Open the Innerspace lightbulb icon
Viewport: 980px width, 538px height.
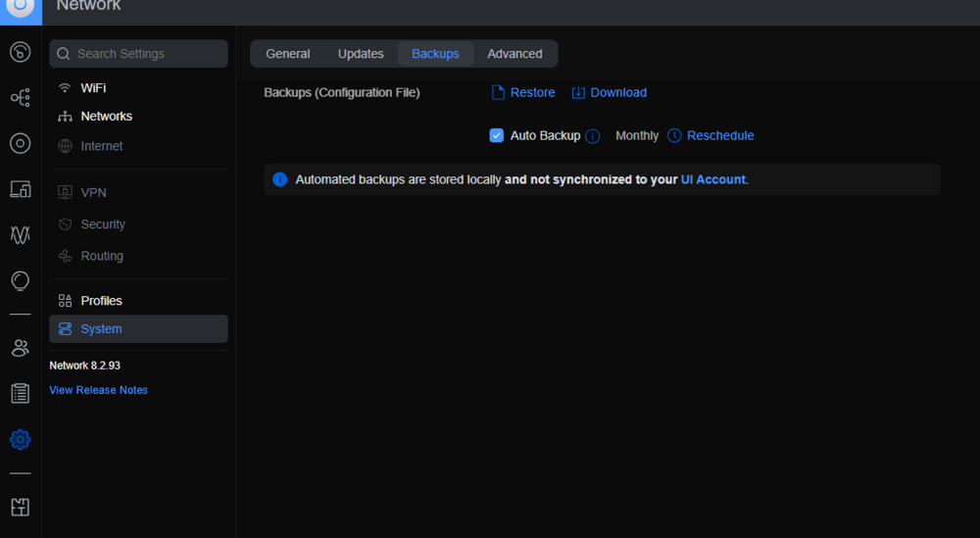(20, 281)
